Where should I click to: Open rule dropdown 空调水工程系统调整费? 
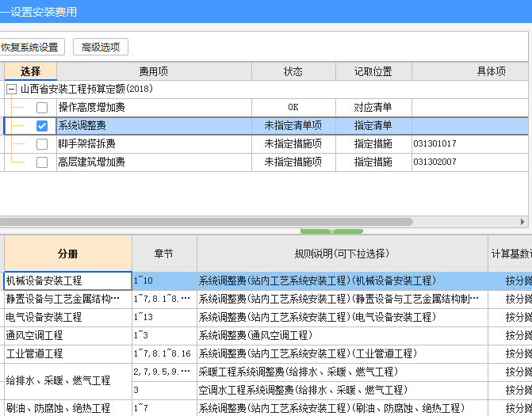(x=343, y=390)
